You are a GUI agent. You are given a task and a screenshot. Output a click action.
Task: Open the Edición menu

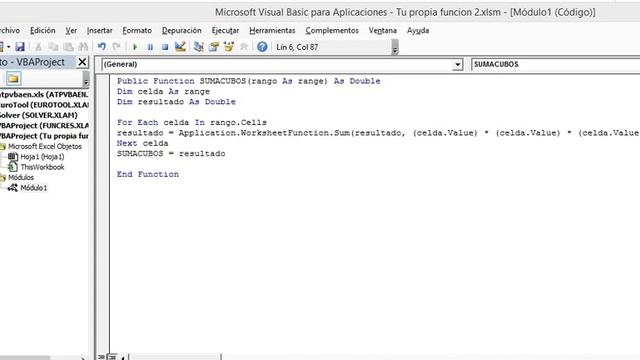pos(42,31)
